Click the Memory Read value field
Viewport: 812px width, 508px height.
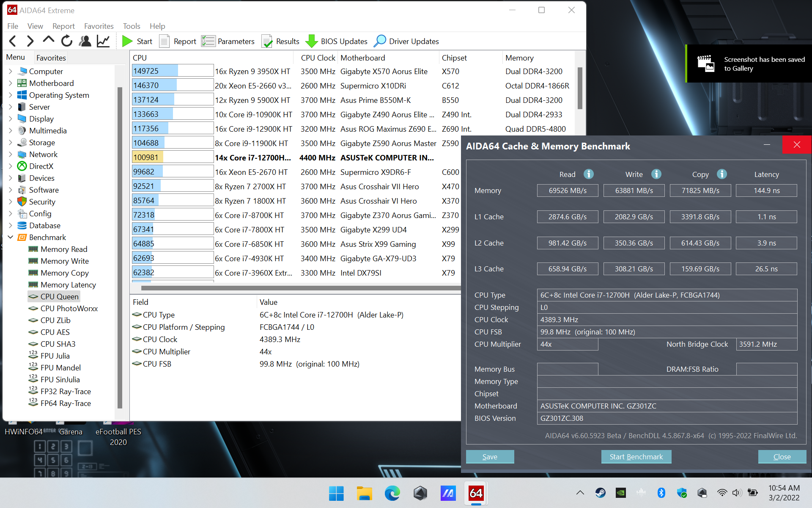(x=568, y=190)
